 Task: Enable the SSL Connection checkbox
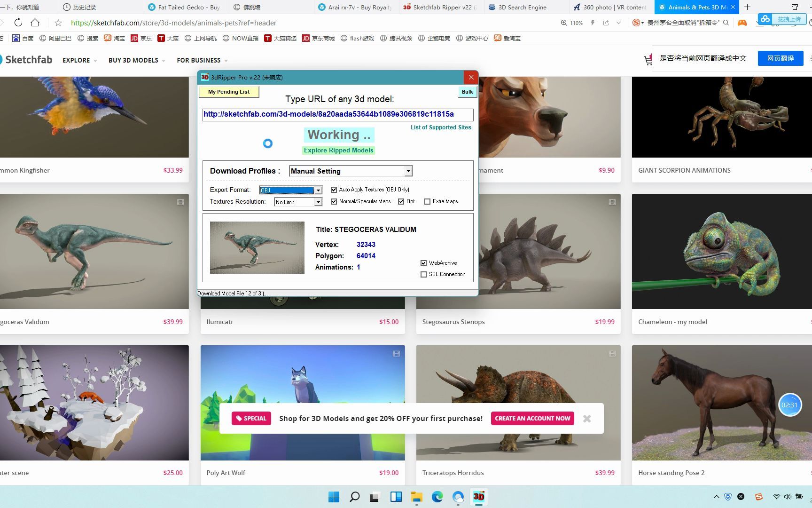(x=423, y=274)
